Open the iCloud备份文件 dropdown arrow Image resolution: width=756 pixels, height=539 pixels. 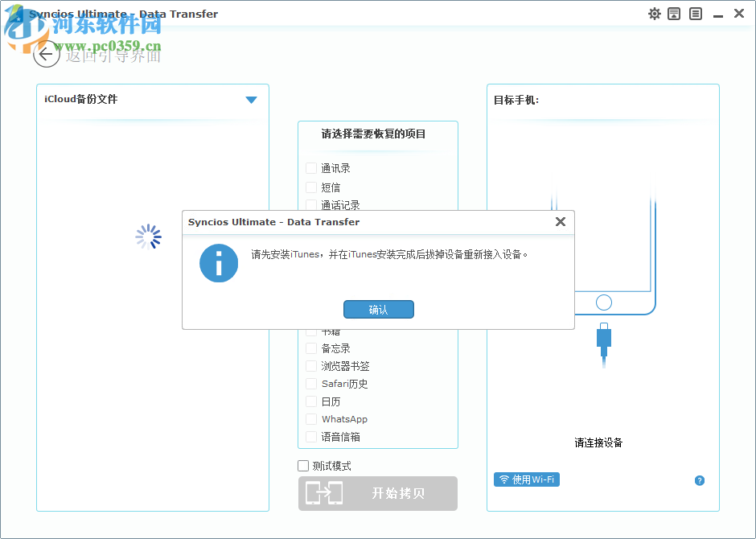tap(251, 100)
